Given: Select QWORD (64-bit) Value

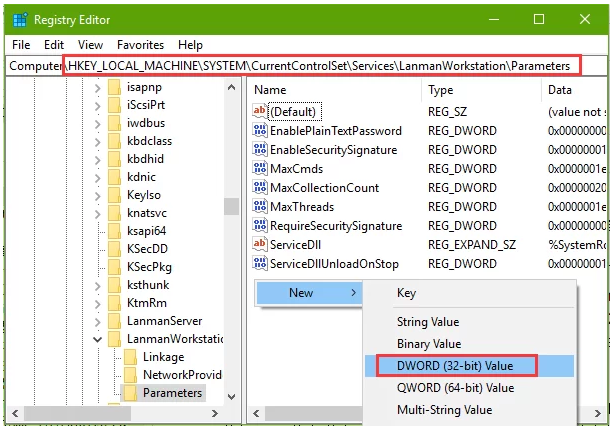Looking at the screenshot, I should click(x=469, y=388).
